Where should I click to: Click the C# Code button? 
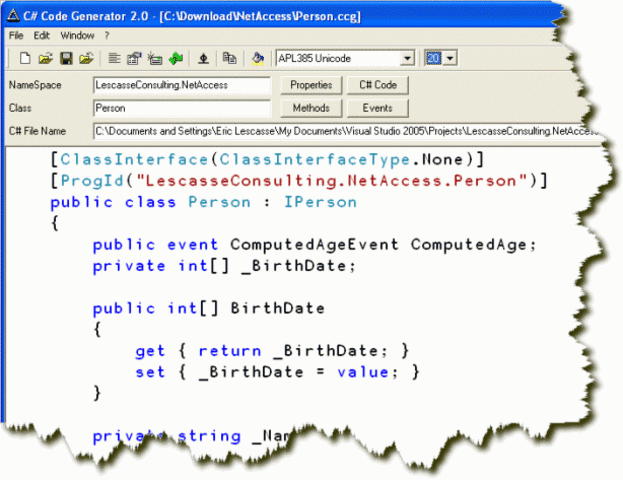tap(377, 85)
